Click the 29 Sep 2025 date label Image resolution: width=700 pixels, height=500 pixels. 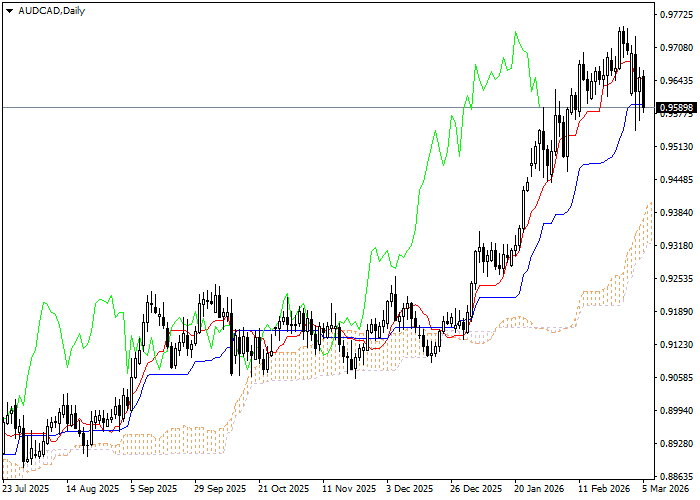click(x=219, y=490)
